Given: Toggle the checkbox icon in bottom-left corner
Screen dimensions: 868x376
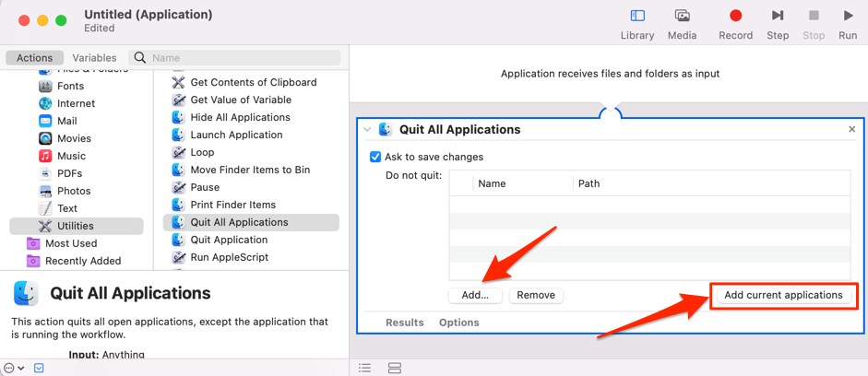Looking at the screenshot, I should point(39,368).
